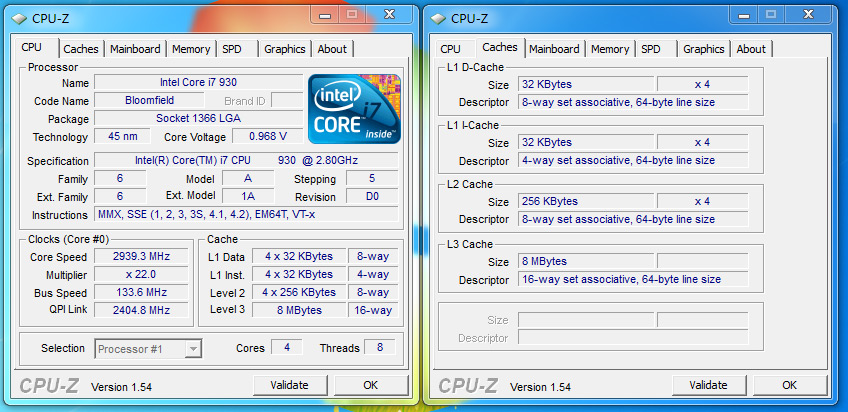Viewport: 848px width, 412px height.
Task: Open the Caches tab in left window
Action: click(x=81, y=49)
